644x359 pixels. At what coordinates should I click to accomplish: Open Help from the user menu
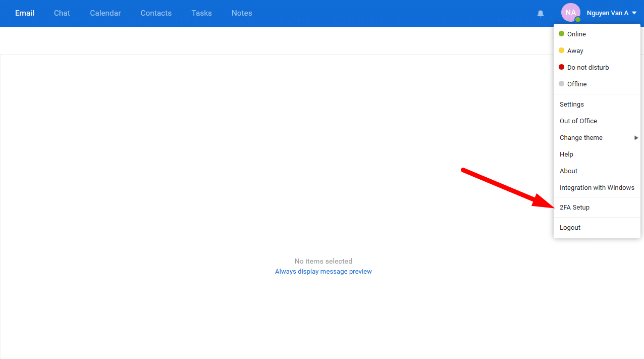pos(566,155)
